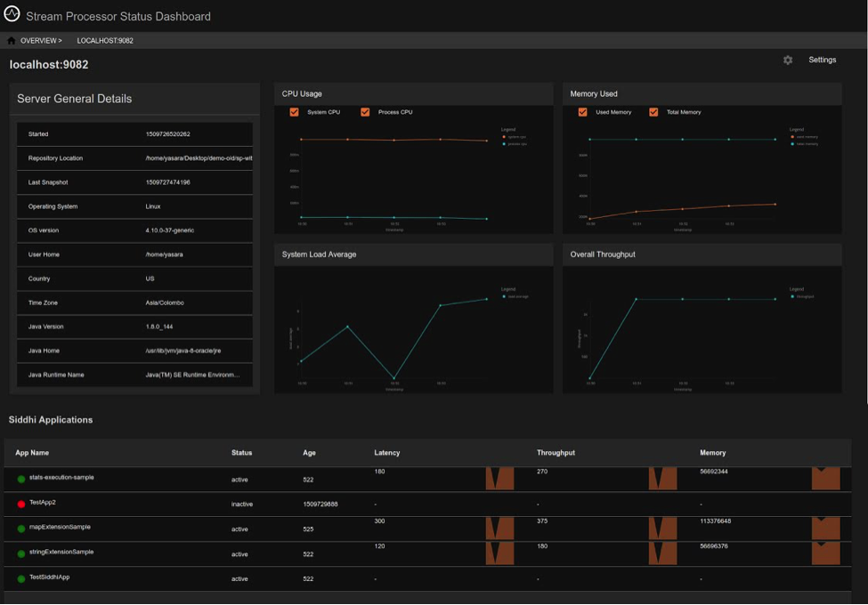Toggle the Process CPU checkbox

(365, 112)
